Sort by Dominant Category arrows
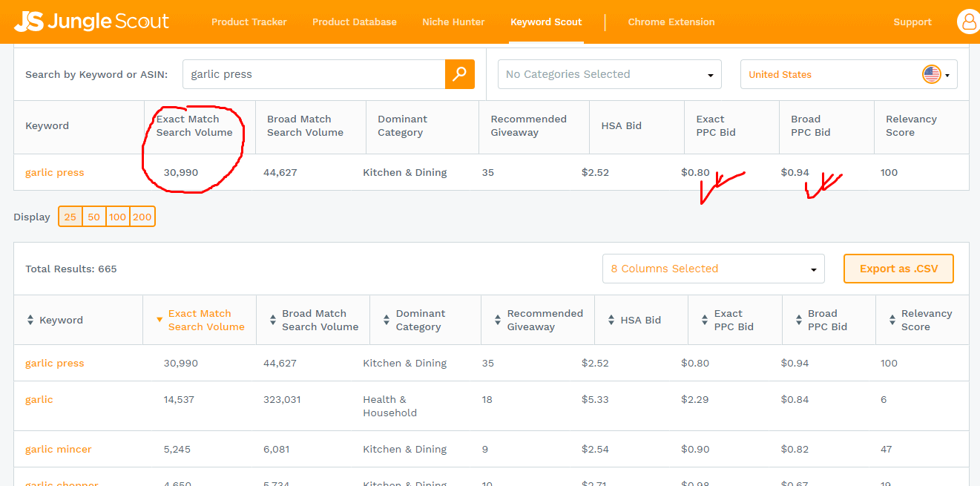The image size is (980, 486). click(x=387, y=320)
